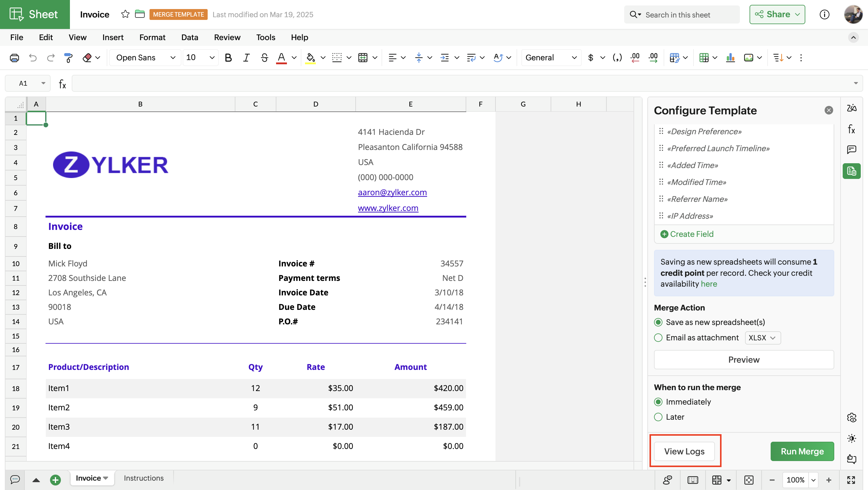
Task: Star the Invoice document as favorite
Action: [x=125, y=14]
